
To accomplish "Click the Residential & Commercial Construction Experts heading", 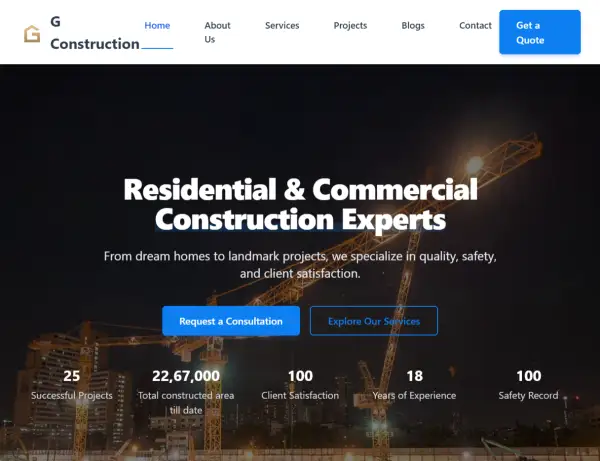I will click(x=300, y=203).
